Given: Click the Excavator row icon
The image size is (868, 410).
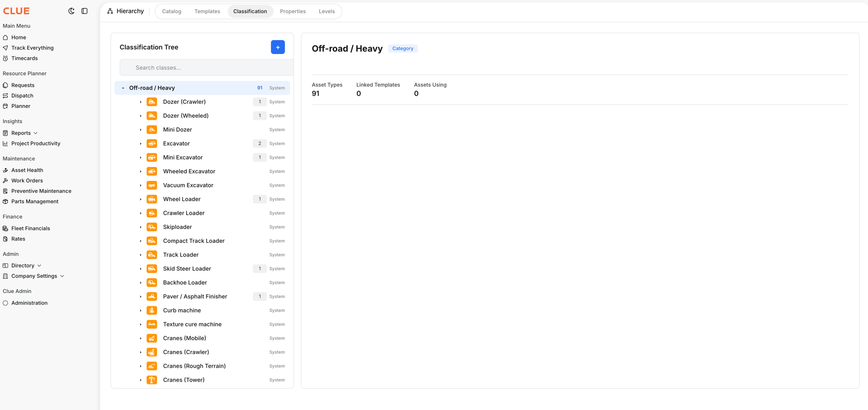Looking at the screenshot, I should [x=152, y=143].
